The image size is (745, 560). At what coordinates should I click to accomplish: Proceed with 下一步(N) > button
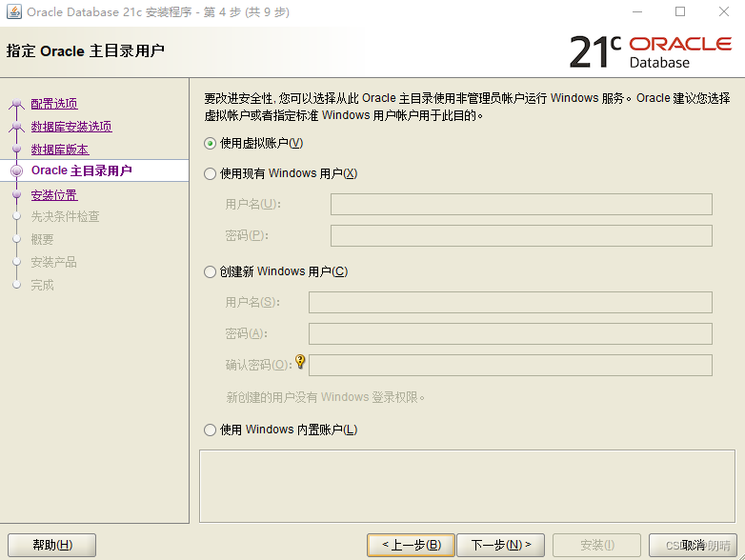(501, 545)
